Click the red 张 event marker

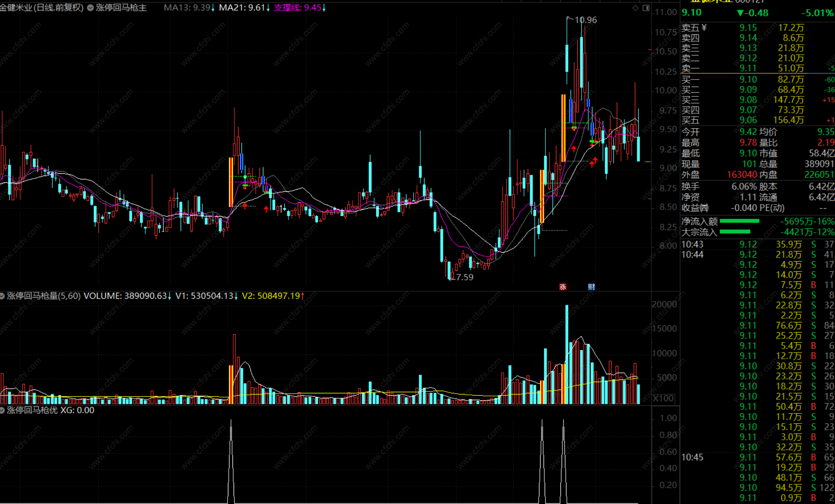click(563, 287)
